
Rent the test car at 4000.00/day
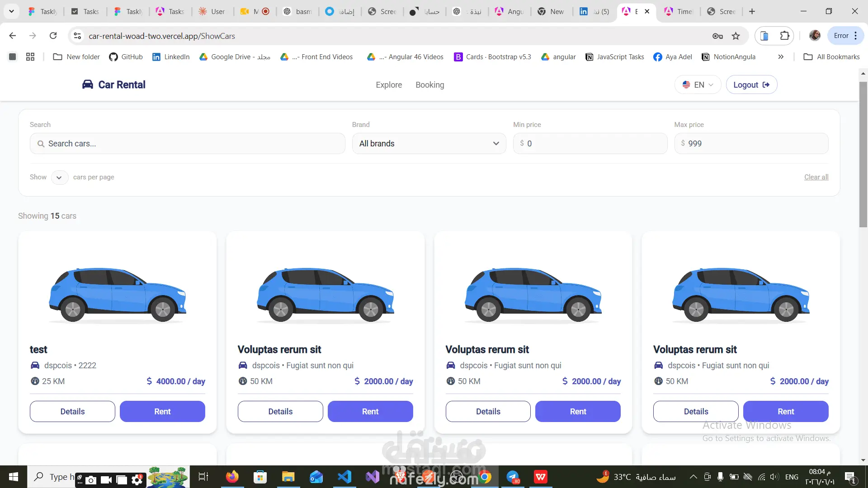pyautogui.click(x=162, y=411)
